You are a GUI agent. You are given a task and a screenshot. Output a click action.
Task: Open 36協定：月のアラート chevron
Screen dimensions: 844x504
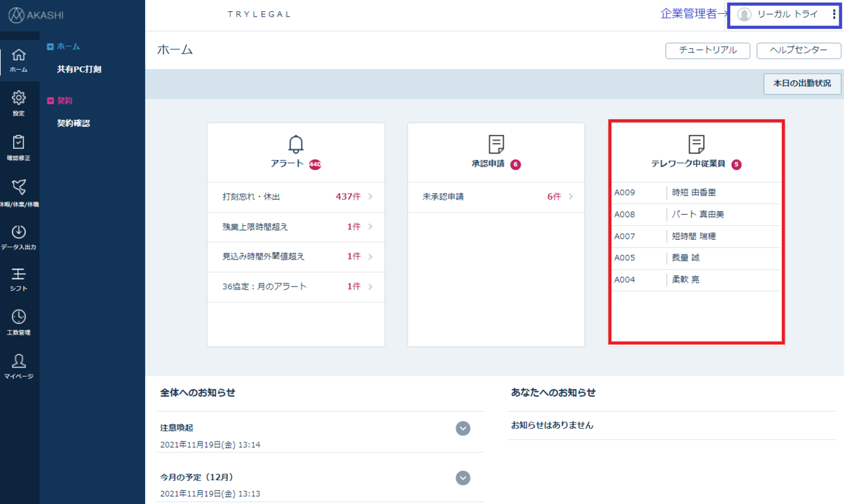[x=371, y=287]
